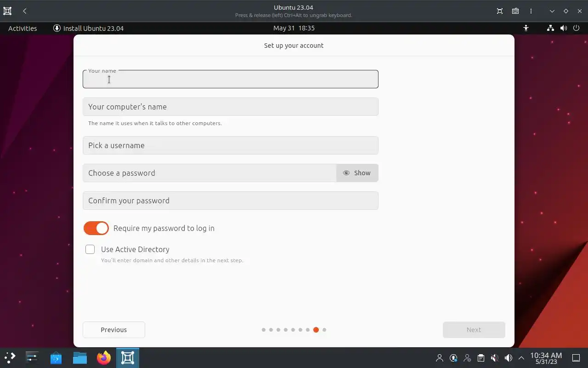The width and height of the screenshot is (588, 368).
Task: Click the May 31 18:35 clock
Action: 294,28
